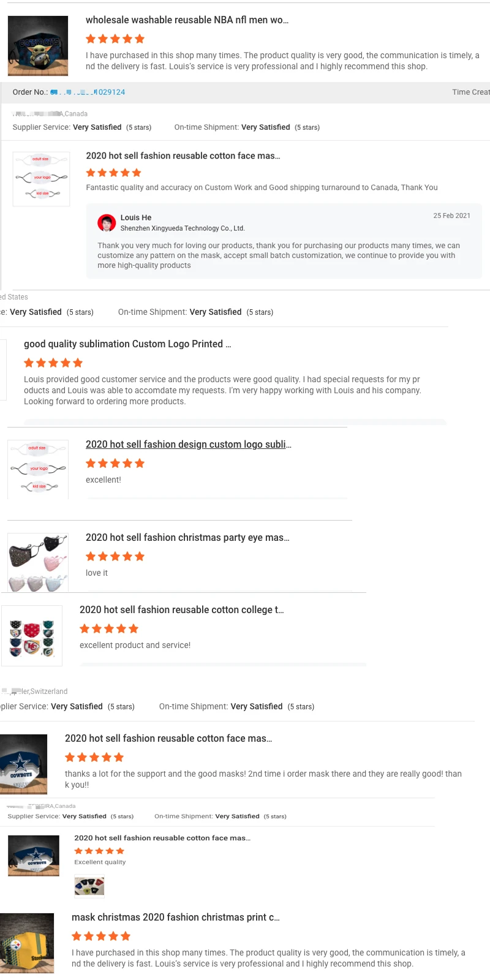
Task: Open the 'mask christmas 2020 fashion christmas print' title
Action: pyautogui.click(x=175, y=918)
